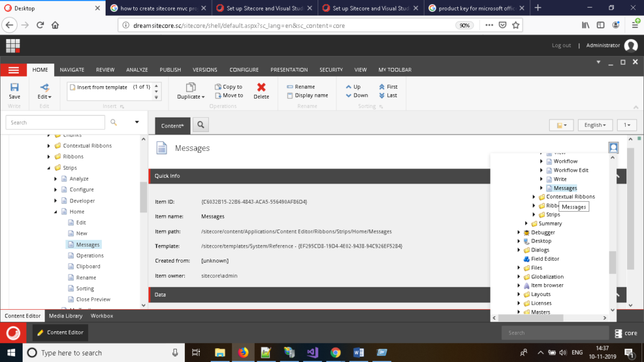The image size is (644, 362).
Task: Open Word in the taskbar
Action: pos(358,353)
